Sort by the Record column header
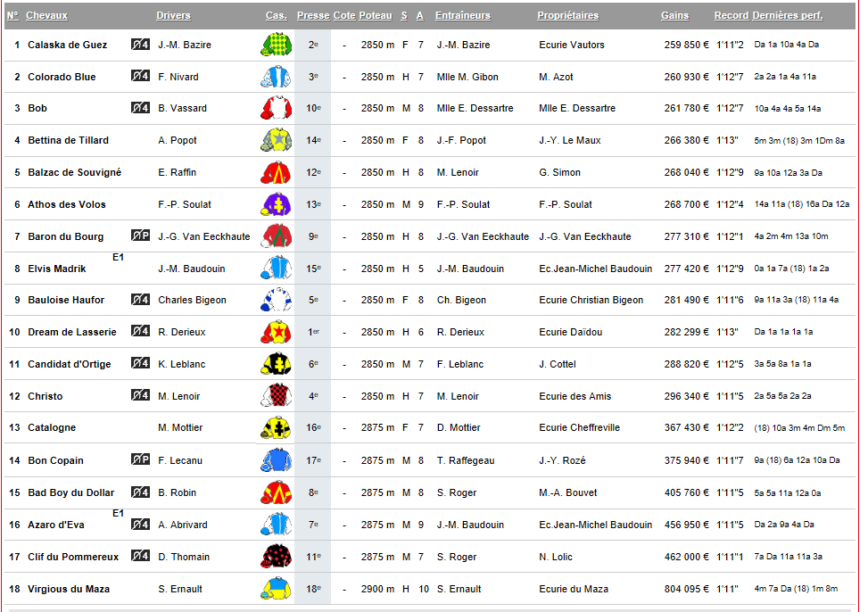This screenshot has width=868, height=612. [731, 16]
